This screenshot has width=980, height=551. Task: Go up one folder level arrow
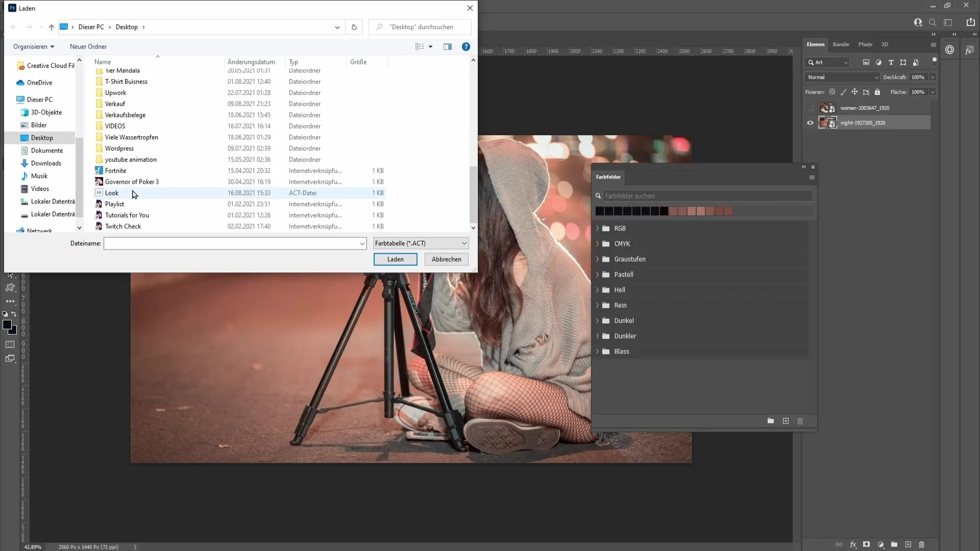52,27
